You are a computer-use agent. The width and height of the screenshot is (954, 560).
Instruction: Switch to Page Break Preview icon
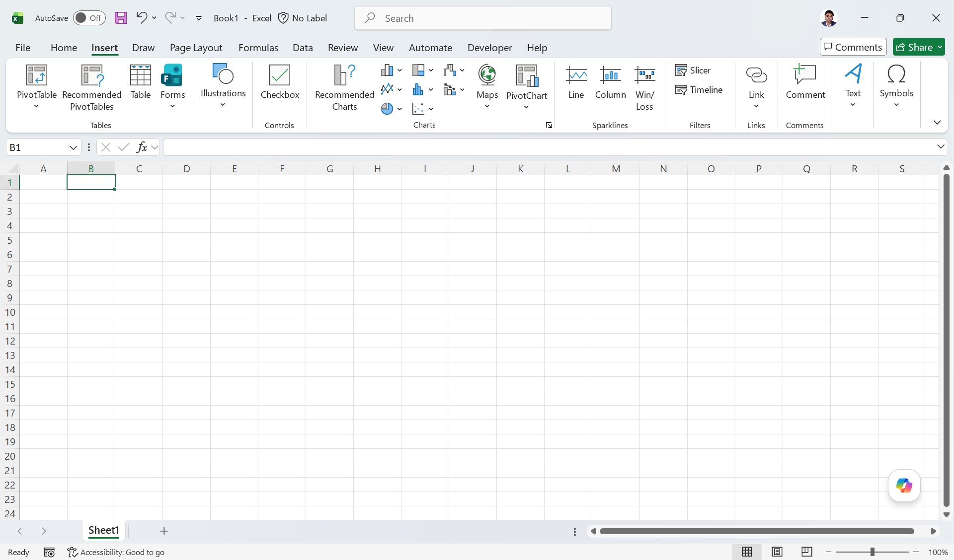click(807, 552)
